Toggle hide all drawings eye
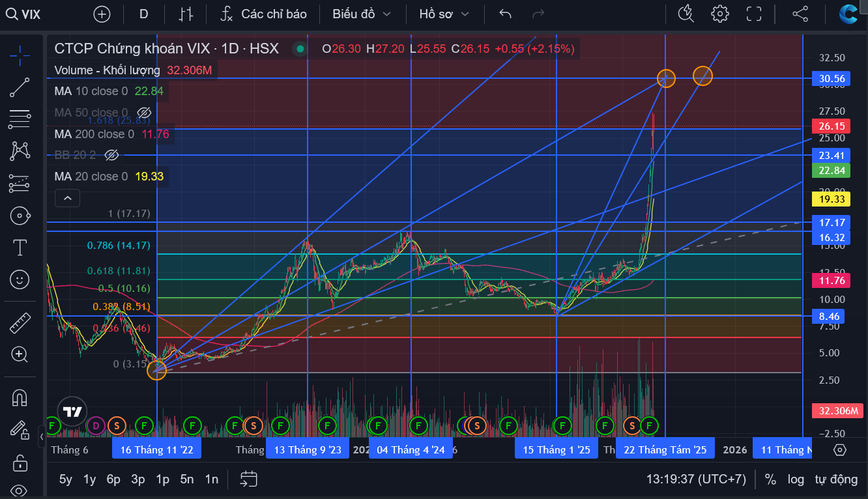The height and width of the screenshot is (499, 868). pos(20,490)
